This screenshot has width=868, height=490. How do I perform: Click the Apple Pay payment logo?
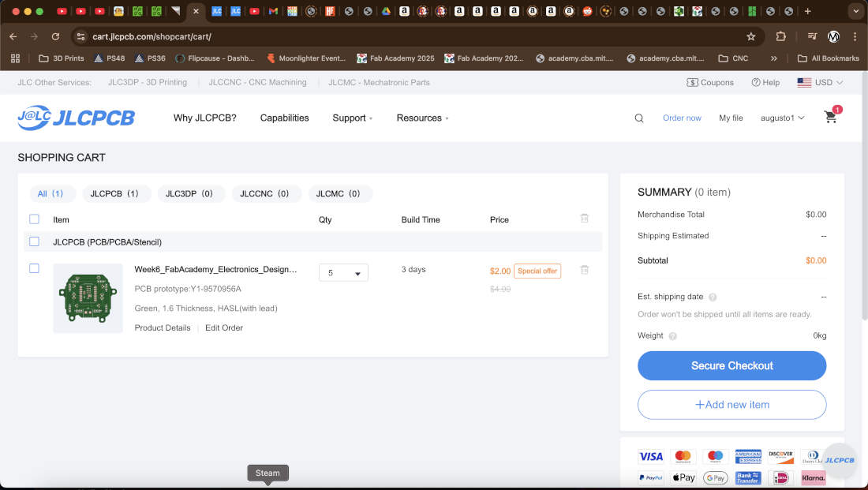coord(683,477)
